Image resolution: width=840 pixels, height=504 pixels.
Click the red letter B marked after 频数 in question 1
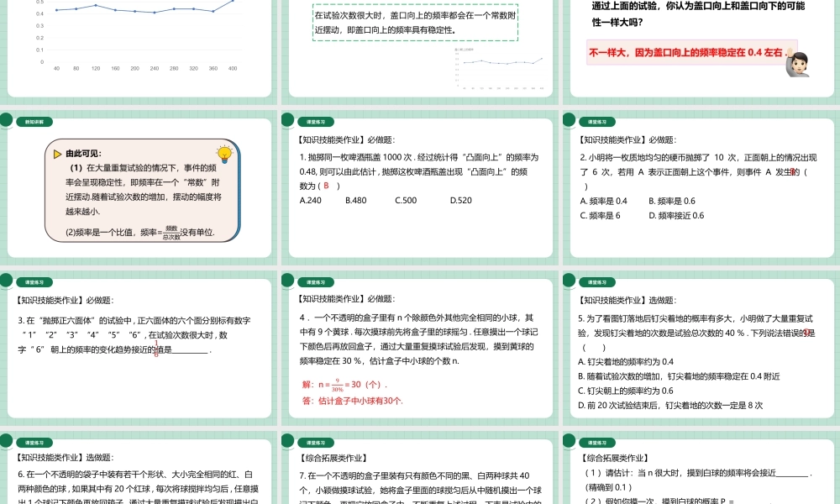[x=326, y=184]
